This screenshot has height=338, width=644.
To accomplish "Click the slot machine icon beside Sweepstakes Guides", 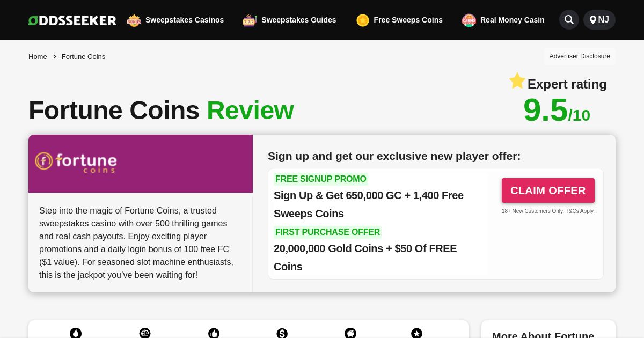I will click(x=250, y=20).
